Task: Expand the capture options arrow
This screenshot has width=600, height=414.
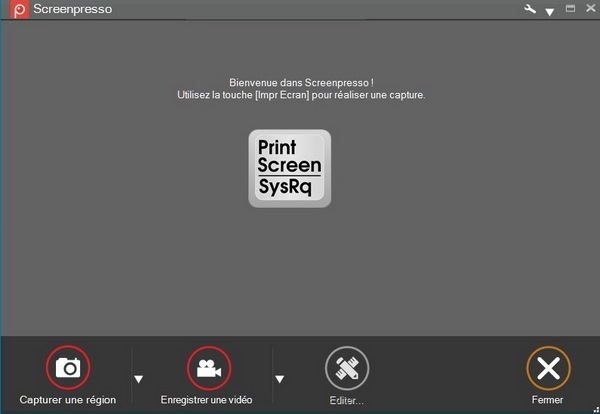Action: coord(139,379)
